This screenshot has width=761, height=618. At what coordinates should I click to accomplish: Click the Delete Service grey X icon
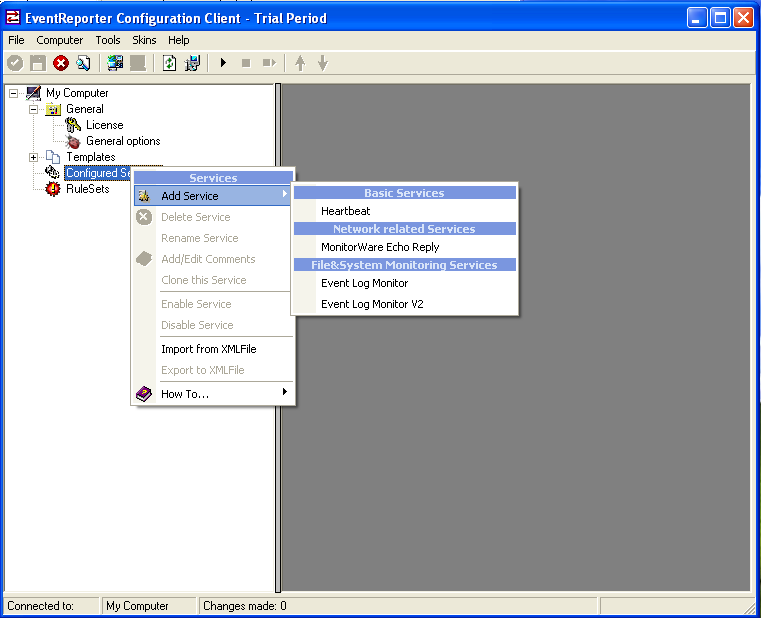tap(144, 217)
